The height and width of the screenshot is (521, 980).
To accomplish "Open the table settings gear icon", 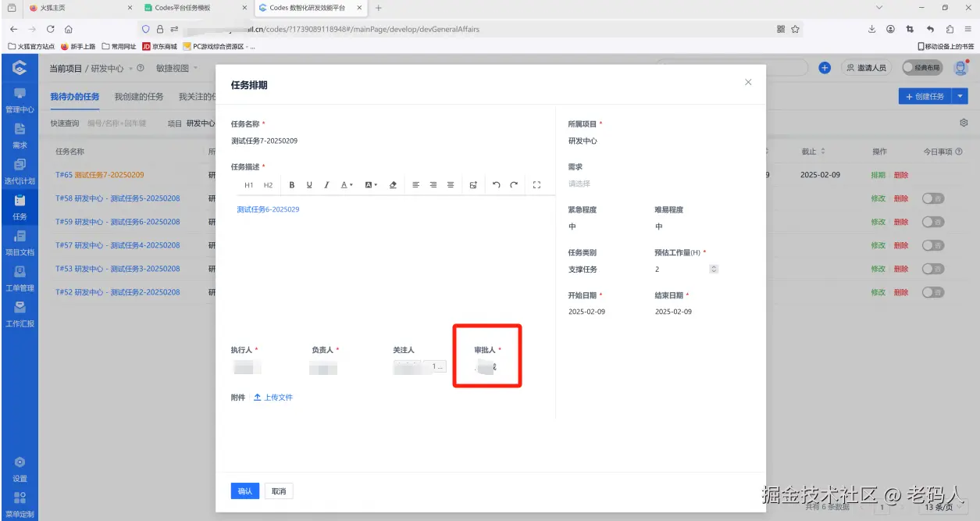I will click(964, 123).
